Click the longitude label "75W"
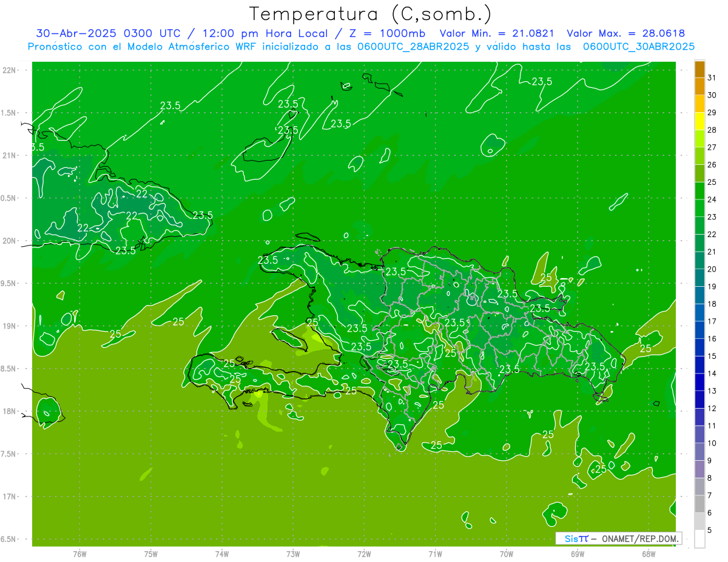 [x=151, y=554]
